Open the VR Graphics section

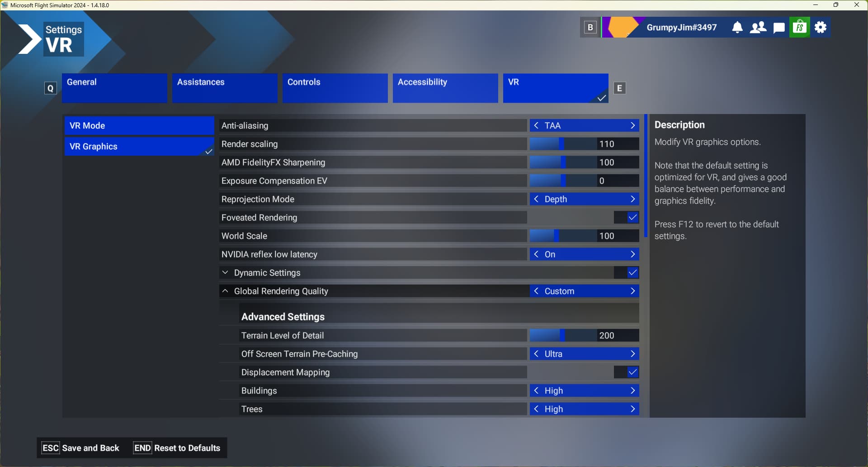pyautogui.click(x=139, y=147)
